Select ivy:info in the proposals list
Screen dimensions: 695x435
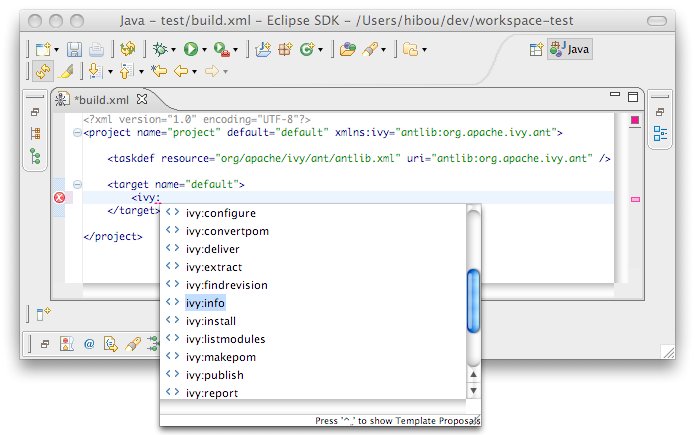pos(204,303)
